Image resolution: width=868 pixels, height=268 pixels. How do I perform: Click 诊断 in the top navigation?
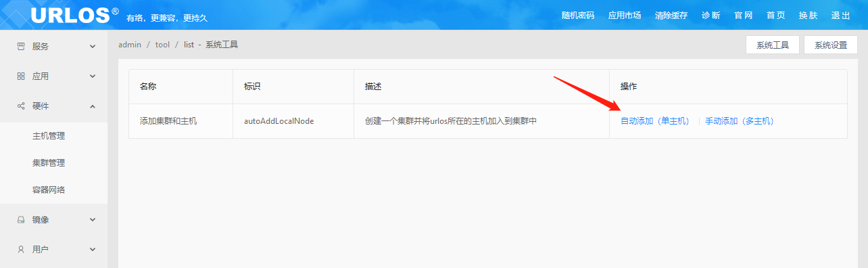[711, 16]
